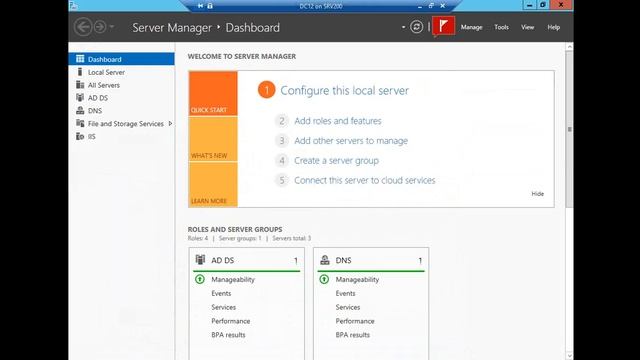This screenshot has height=360, width=640.
Task: Open Services in DNS tile
Action: pyautogui.click(x=348, y=307)
